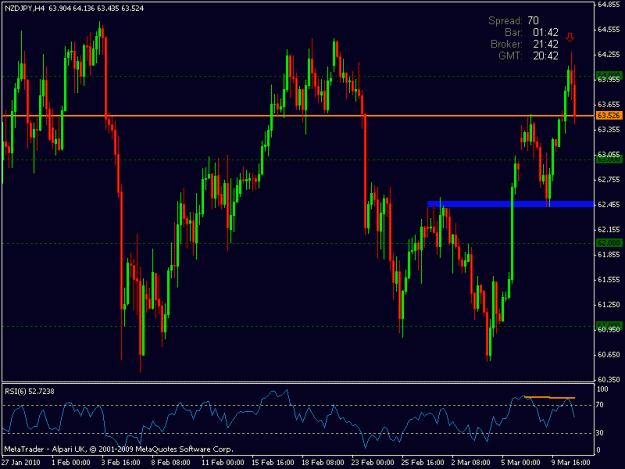Click the 2 Mar 08:00 time label
625x469 pixels.
pos(471,462)
